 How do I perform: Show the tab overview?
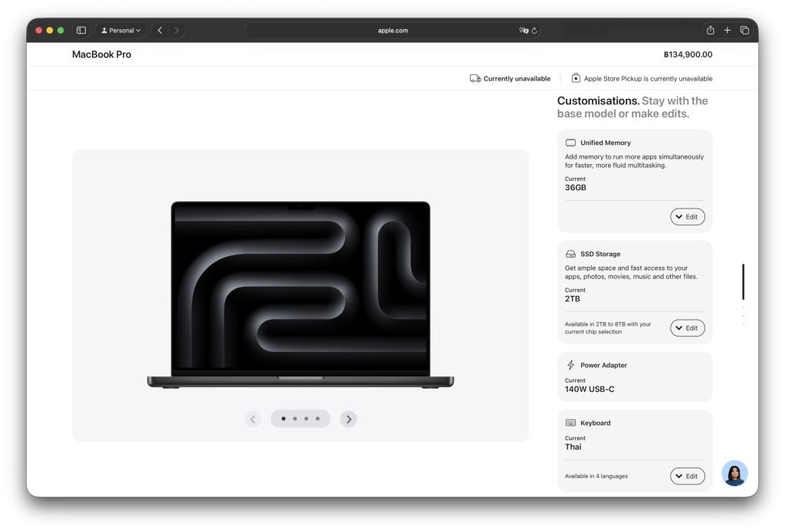744,31
